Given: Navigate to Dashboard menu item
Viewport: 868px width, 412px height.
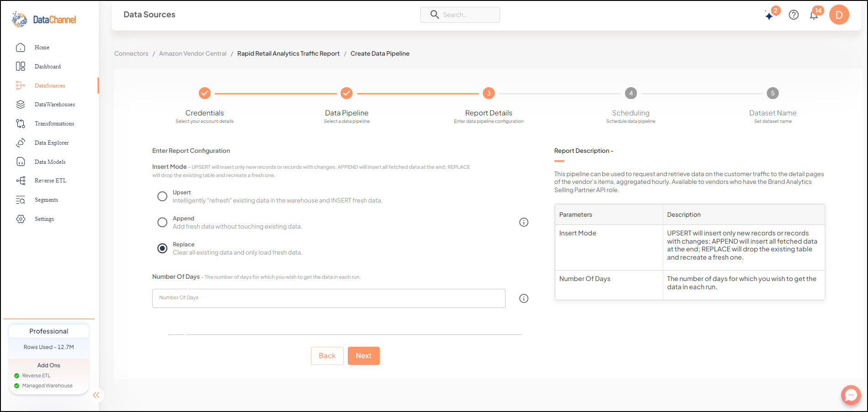Looking at the screenshot, I should click(48, 67).
